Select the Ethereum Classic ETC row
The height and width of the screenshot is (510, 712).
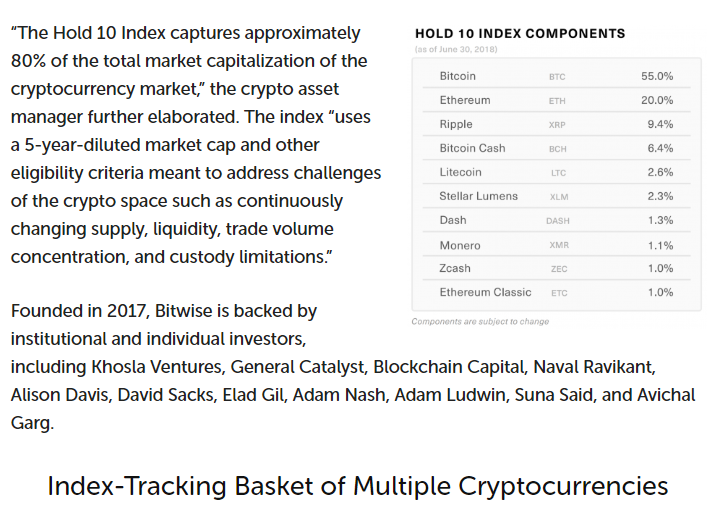click(556, 292)
